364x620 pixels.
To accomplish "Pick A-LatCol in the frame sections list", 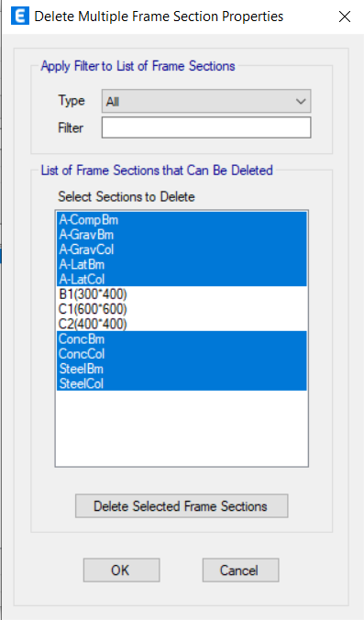I will pos(182,279).
